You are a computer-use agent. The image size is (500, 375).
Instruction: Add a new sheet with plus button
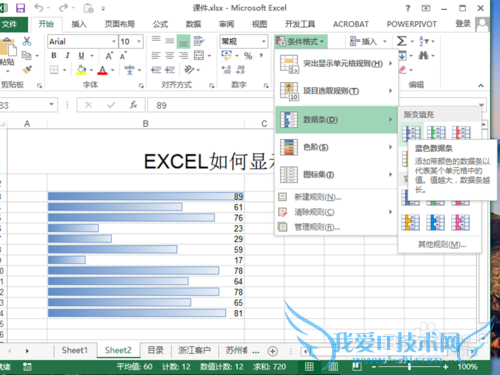(x=273, y=351)
